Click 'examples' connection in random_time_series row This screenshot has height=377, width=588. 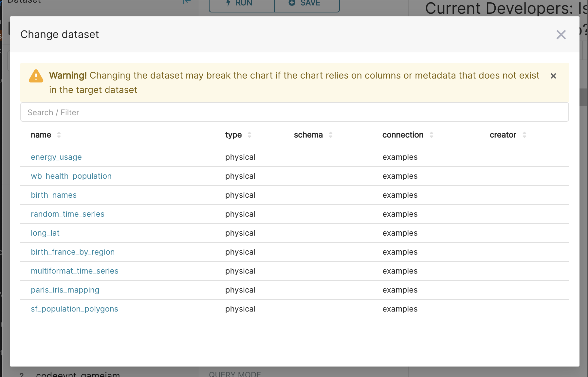pyautogui.click(x=400, y=214)
